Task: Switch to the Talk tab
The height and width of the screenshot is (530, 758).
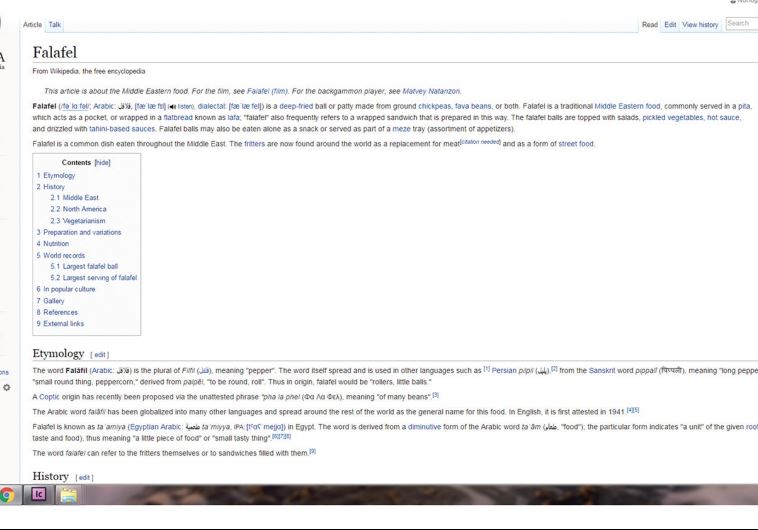Action: coord(55,24)
